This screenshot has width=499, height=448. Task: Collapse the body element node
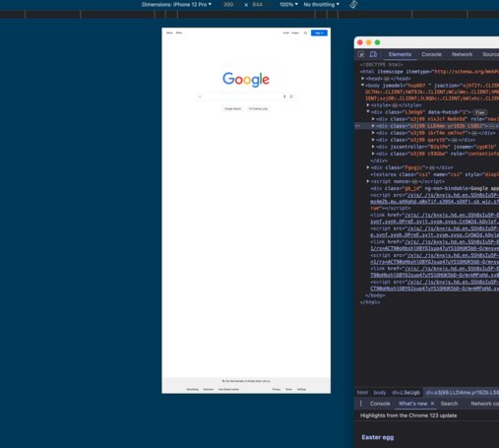click(363, 85)
